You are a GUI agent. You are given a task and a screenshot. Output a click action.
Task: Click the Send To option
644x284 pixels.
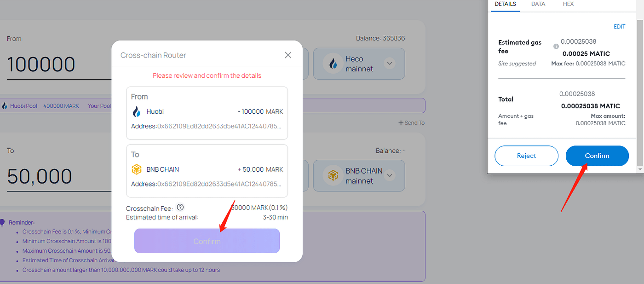tap(411, 122)
